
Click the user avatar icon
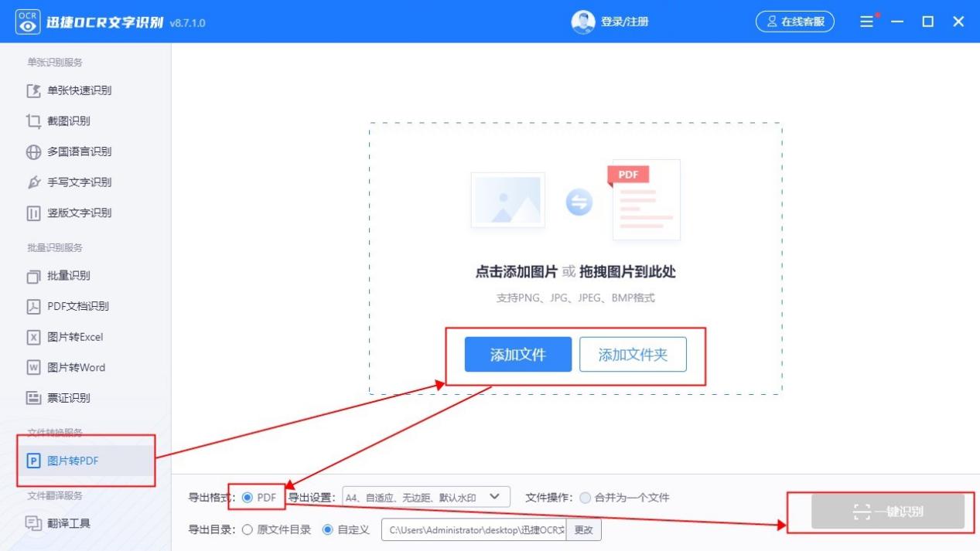pyautogui.click(x=582, y=22)
